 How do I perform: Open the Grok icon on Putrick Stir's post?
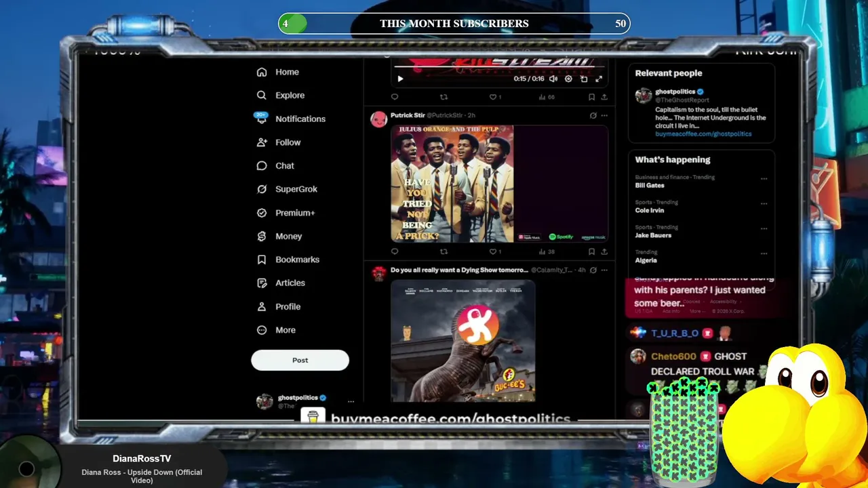593,115
